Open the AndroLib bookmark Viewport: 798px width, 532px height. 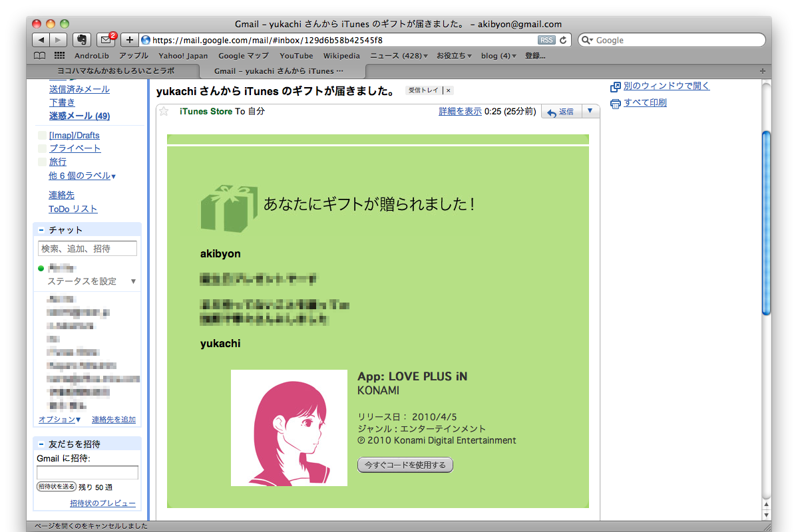click(92, 56)
